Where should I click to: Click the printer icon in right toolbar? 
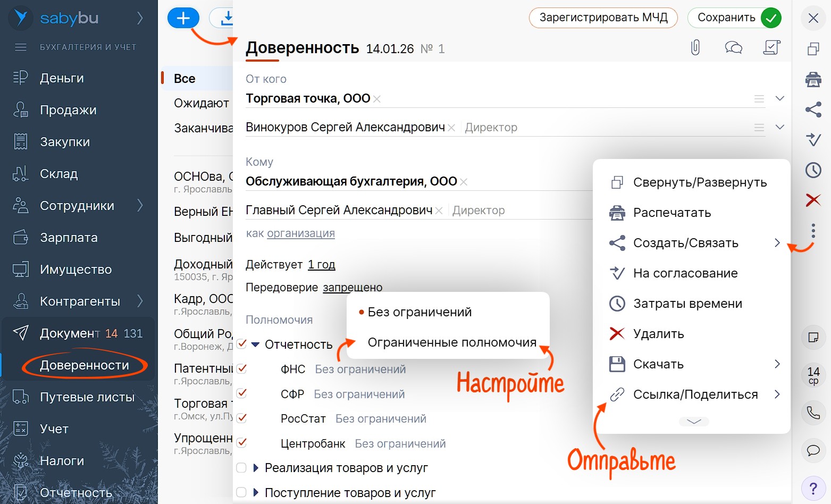(x=813, y=80)
